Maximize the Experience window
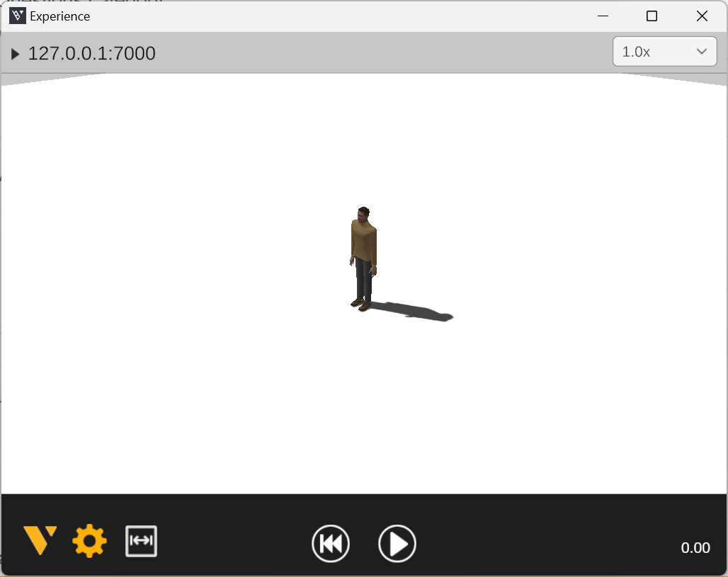The height and width of the screenshot is (577, 728). point(652,16)
